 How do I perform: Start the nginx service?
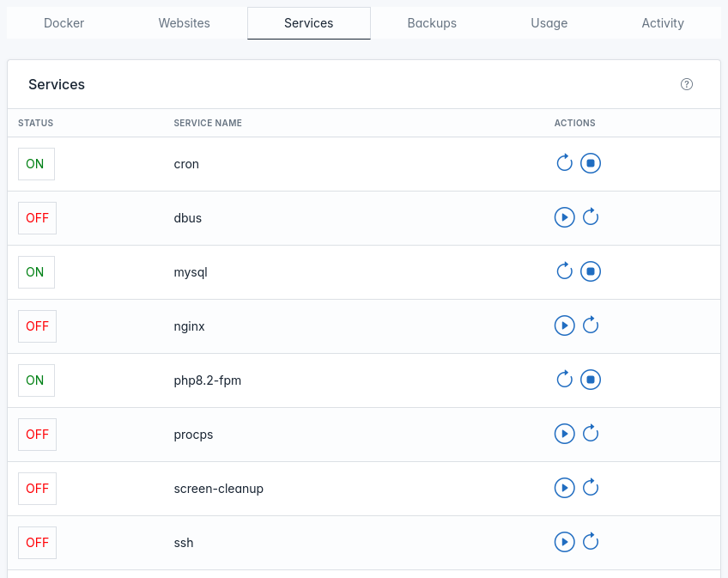tap(564, 326)
